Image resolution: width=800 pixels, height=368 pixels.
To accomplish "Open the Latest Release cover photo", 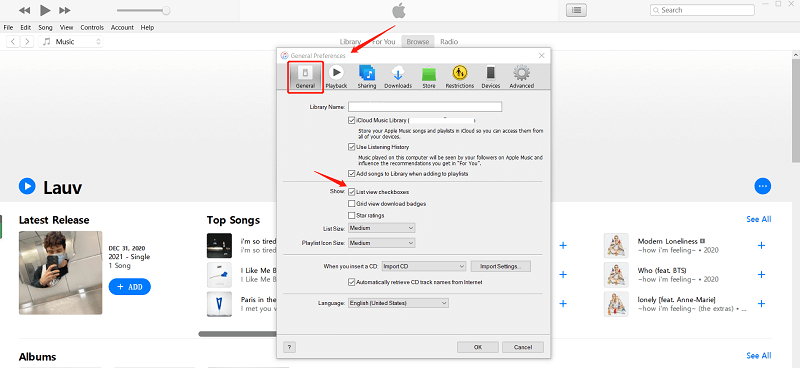I will click(61, 273).
